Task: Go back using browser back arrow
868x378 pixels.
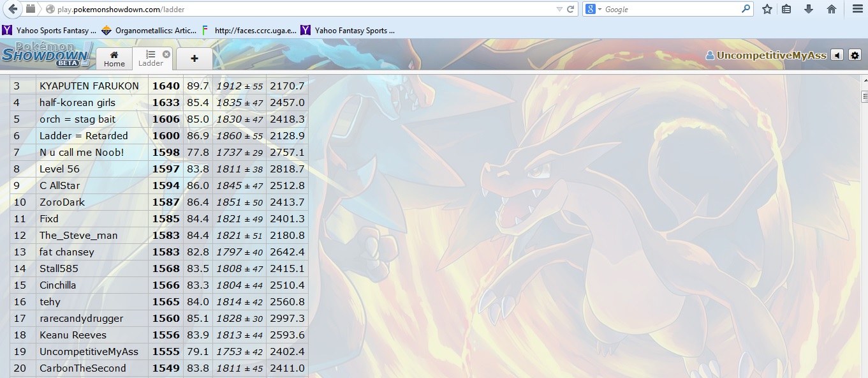Action: coord(12,10)
